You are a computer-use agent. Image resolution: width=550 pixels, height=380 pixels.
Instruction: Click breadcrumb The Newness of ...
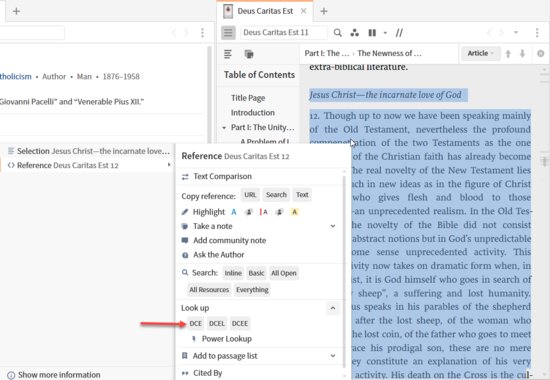[389, 53]
